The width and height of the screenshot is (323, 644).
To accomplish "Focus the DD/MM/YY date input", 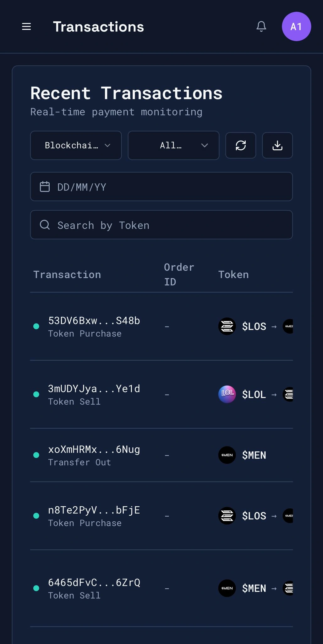I will (170, 187).
